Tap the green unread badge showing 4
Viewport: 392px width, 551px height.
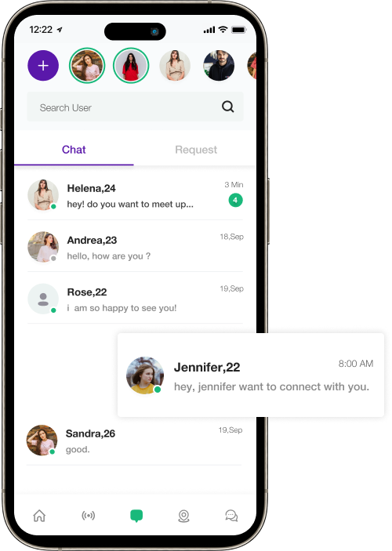click(x=235, y=201)
